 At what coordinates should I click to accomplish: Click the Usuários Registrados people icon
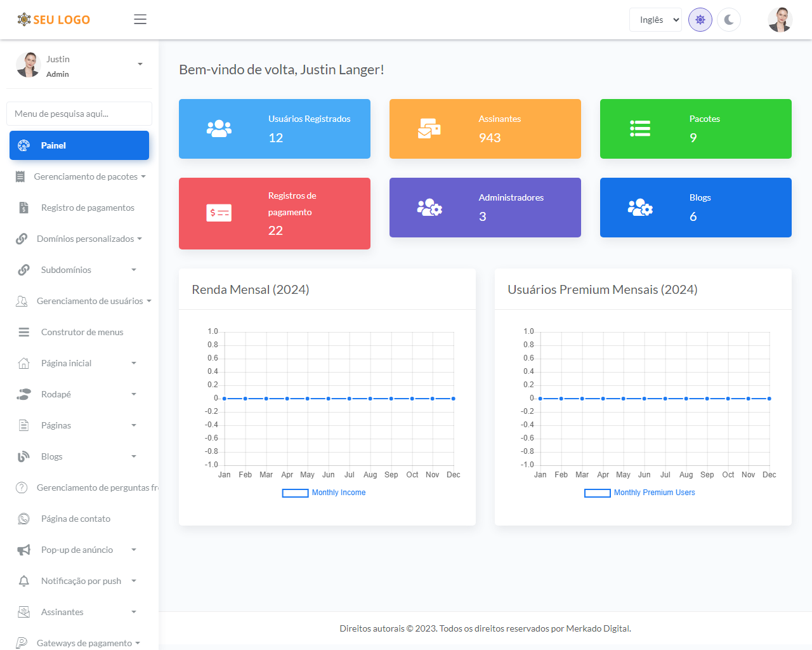(219, 129)
